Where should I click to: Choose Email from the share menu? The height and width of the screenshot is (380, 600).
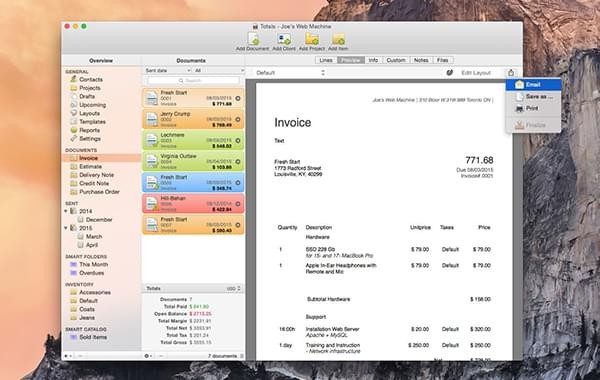(x=533, y=85)
